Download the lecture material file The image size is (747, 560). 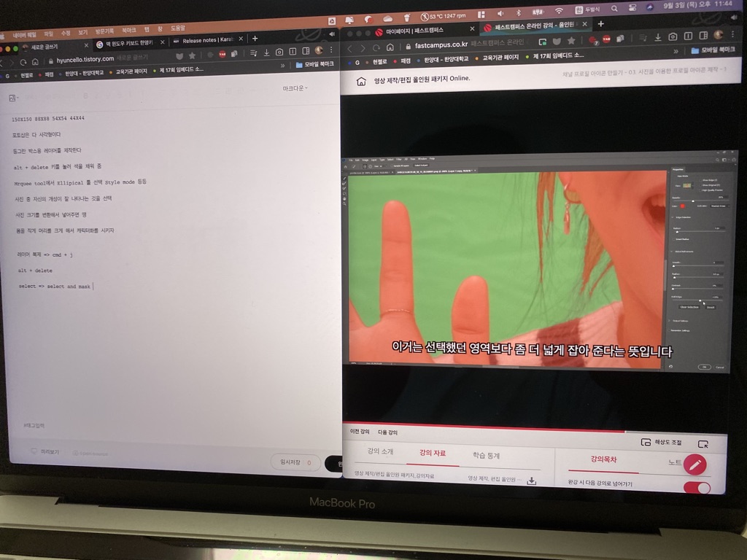click(x=532, y=481)
